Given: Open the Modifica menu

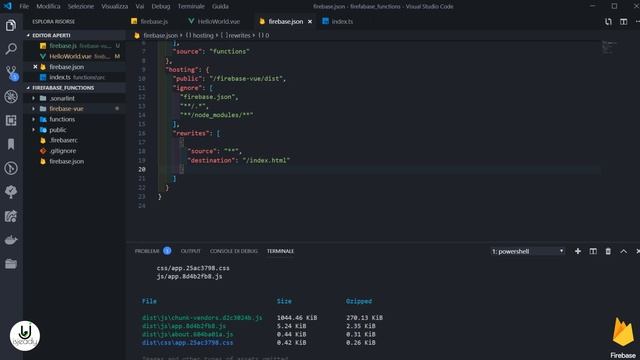Looking at the screenshot, I should (x=48, y=7).
